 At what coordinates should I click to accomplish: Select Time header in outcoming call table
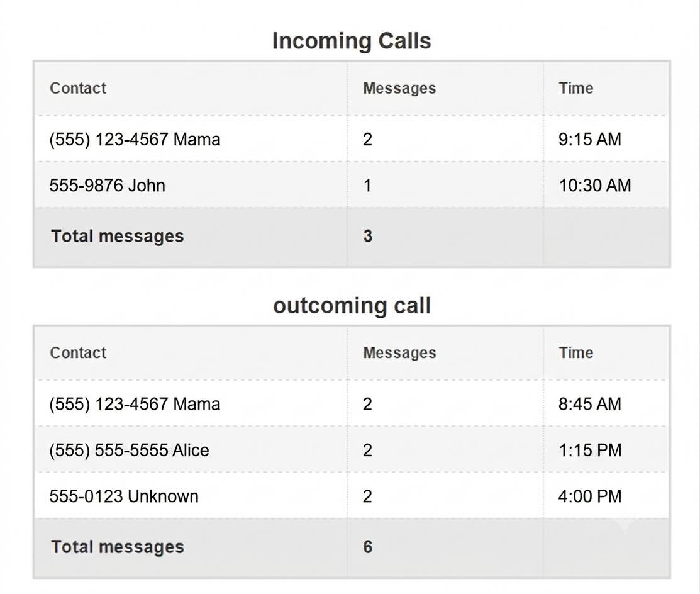click(576, 353)
